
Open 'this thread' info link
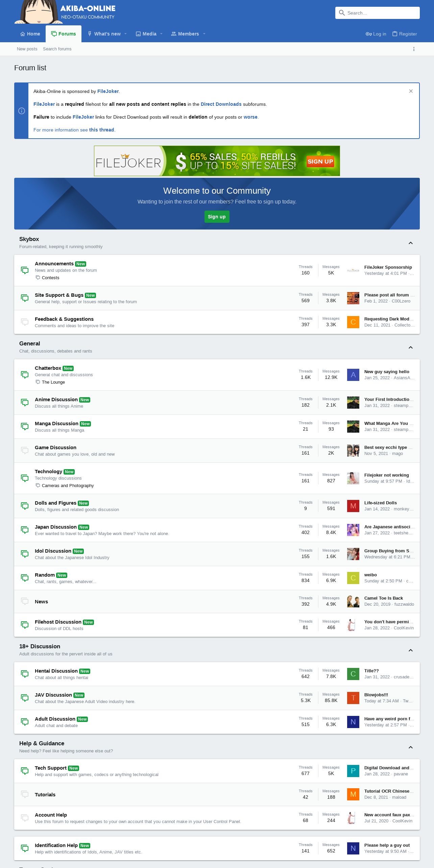(101, 130)
